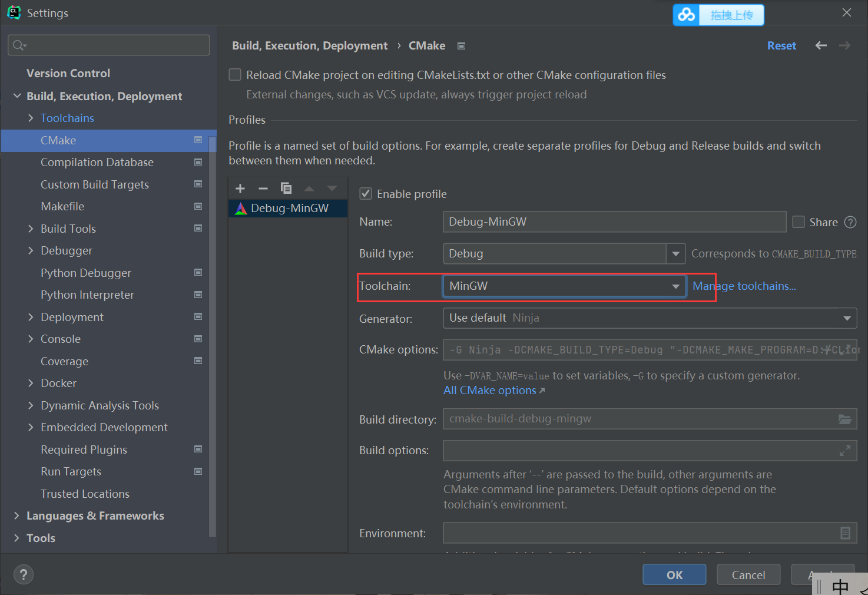Collapse Build, Execution, Deployment section

click(17, 96)
